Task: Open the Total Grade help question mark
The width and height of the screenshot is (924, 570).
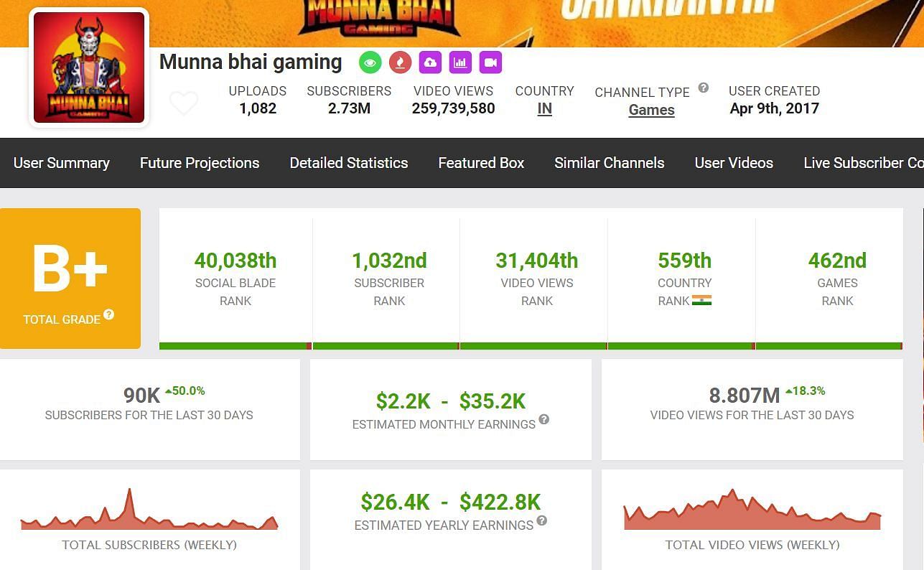Action: click(x=108, y=314)
